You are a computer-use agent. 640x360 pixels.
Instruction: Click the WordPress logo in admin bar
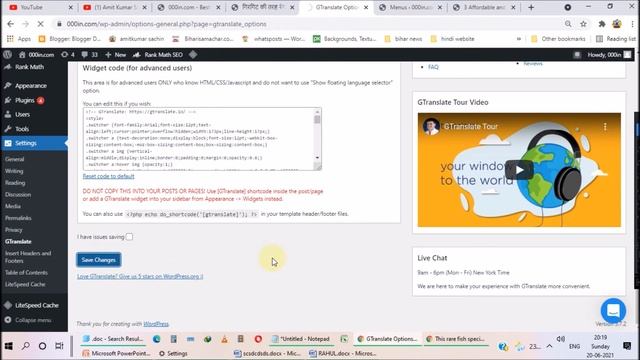(7, 54)
